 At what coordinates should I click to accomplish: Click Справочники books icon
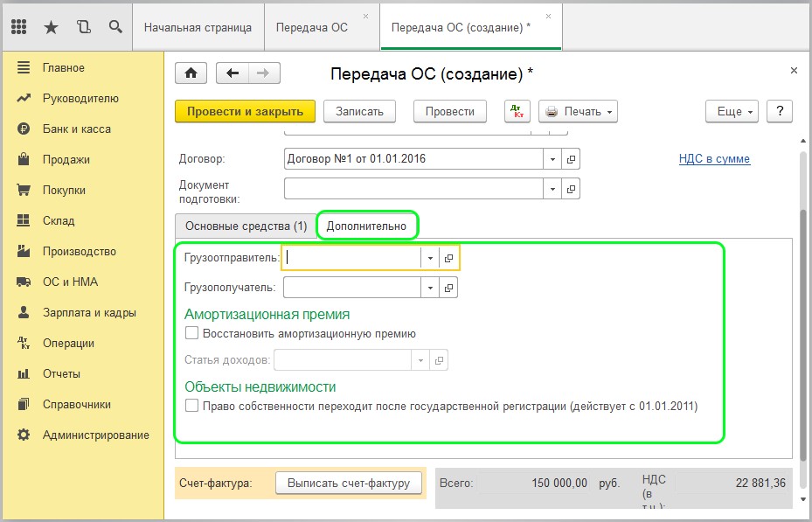click(x=24, y=404)
